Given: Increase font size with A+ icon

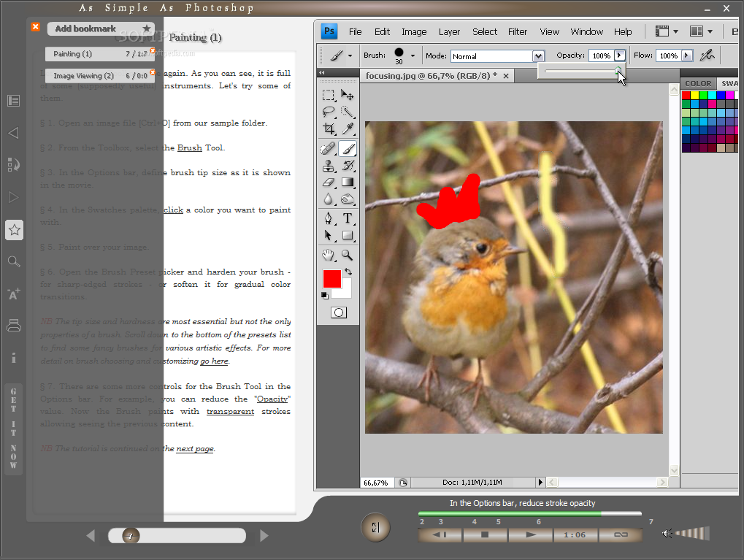Looking at the screenshot, I should tap(14, 294).
